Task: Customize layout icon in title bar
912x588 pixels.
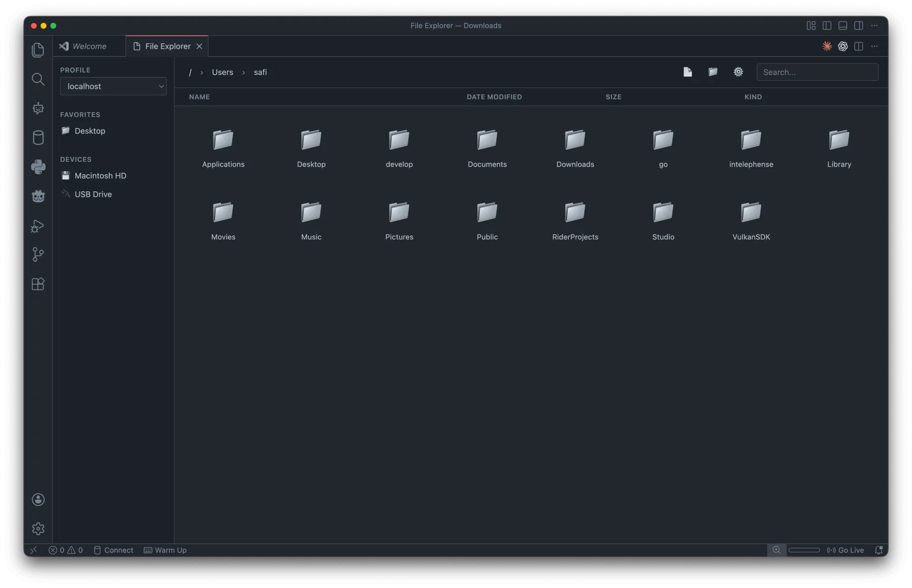Action: 811,26
